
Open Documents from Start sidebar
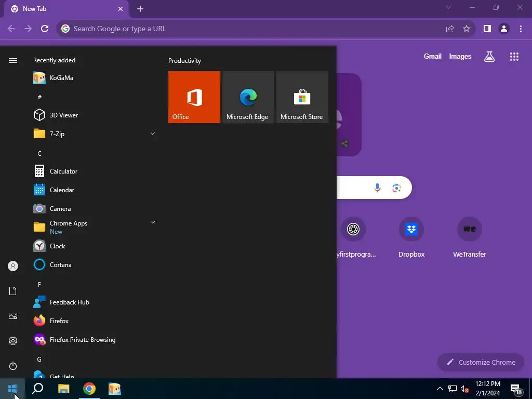(13, 291)
